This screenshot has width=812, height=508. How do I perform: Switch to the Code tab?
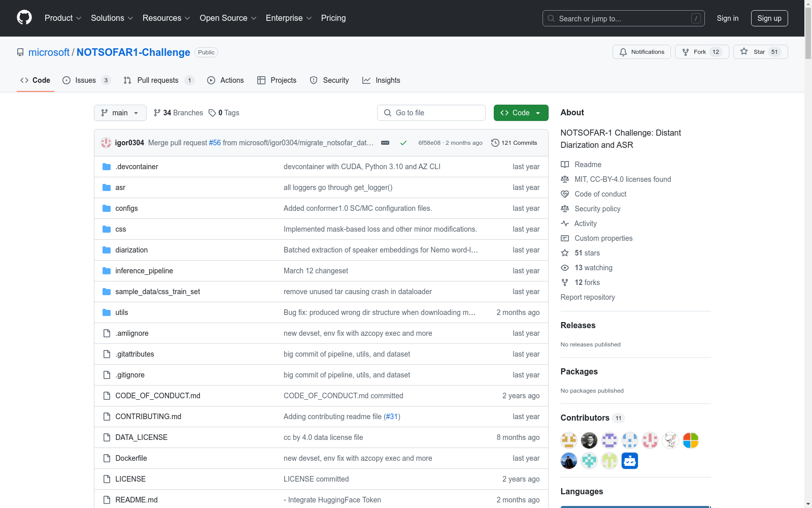coord(36,80)
